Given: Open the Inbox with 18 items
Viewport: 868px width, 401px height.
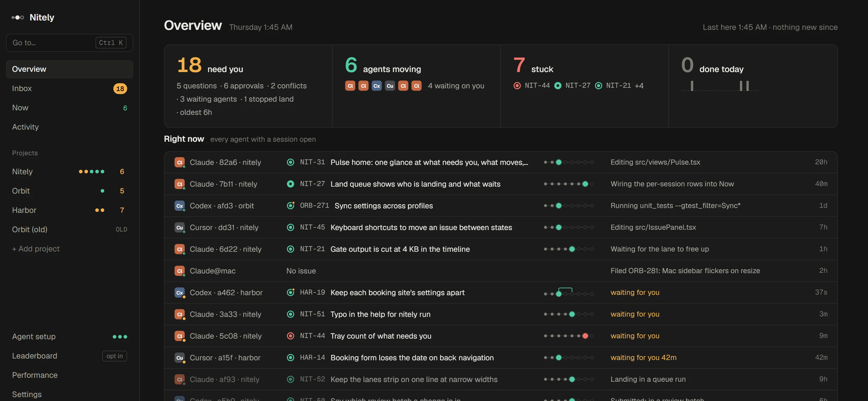Looking at the screenshot, I should (x=69, y=88).
